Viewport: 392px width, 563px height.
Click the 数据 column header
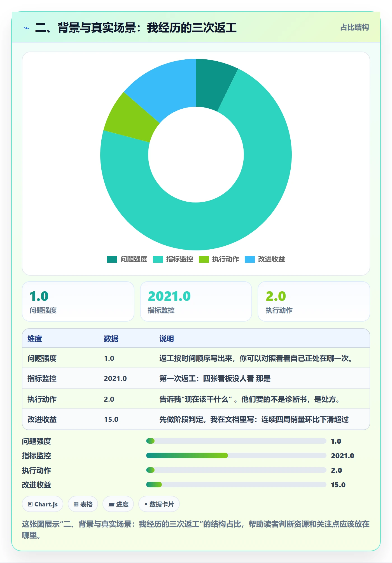pos(111,339)
